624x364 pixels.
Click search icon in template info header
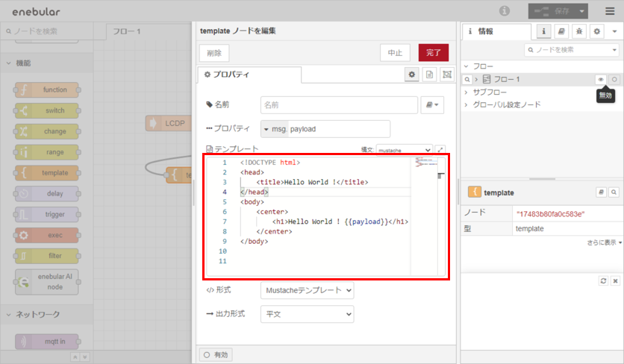pyautogui.click(x=614, y=192)
